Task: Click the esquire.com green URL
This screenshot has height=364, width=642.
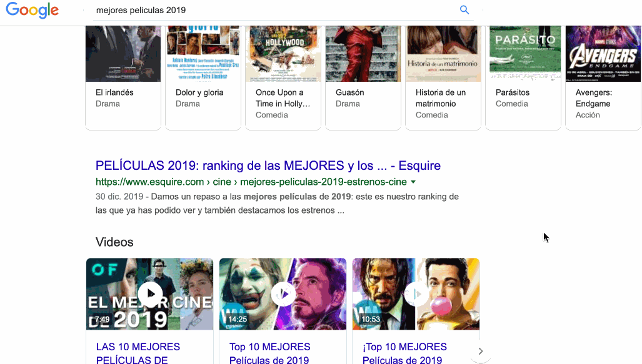Action: (251, 182)
